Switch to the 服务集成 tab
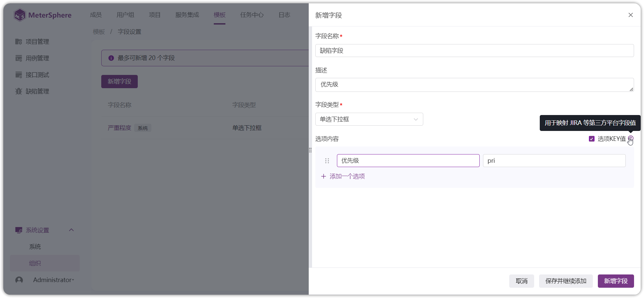Image resolution: width=644 pixels, height=298 pixels. click(187, 15)
